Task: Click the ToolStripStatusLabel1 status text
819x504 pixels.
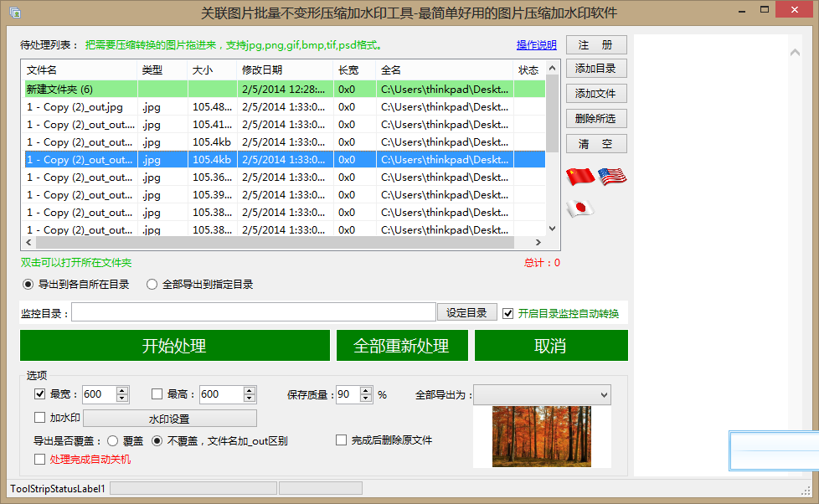Action: point(58,489)
